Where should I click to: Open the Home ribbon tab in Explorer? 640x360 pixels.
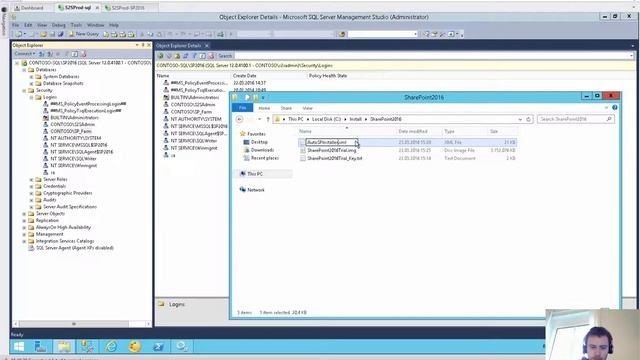264,108
